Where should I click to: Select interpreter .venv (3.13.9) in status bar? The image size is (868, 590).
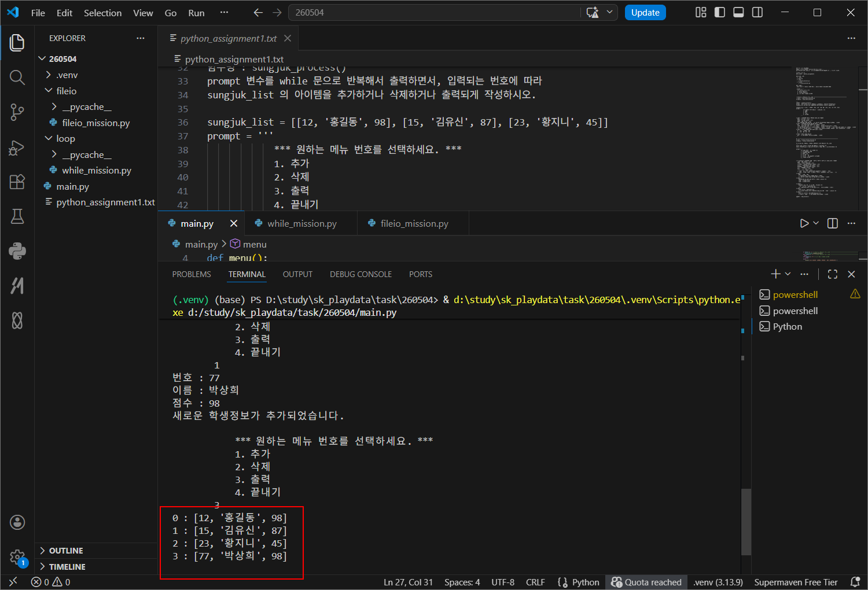(x=718, y=582)
